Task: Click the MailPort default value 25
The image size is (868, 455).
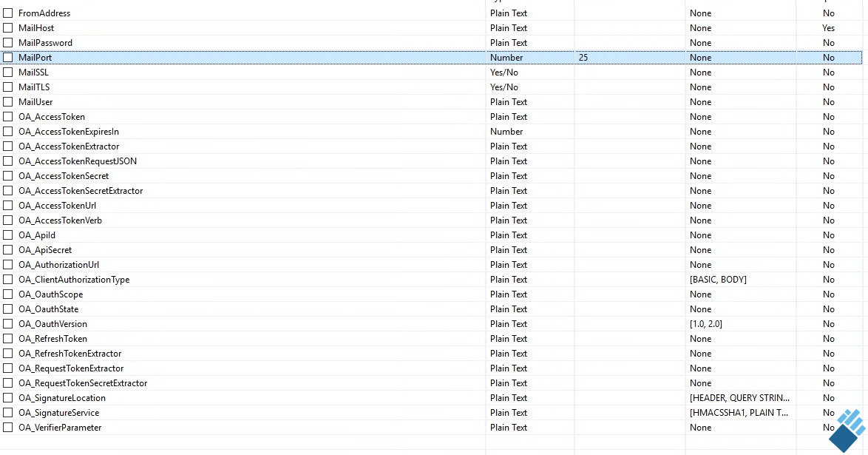Action: coord(583,57)
